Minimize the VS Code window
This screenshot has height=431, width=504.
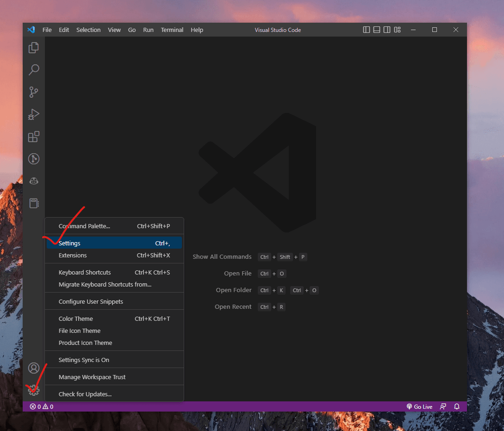tap(413, 30)
